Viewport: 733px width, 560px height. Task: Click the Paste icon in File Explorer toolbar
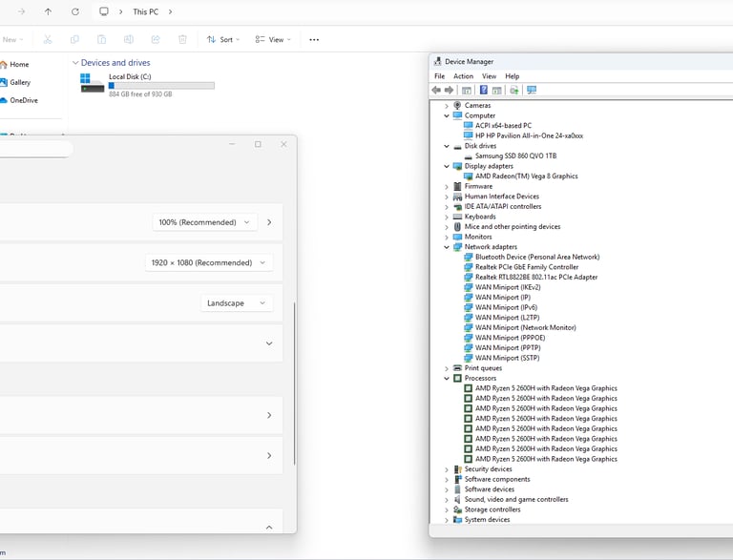pos(101,40)
